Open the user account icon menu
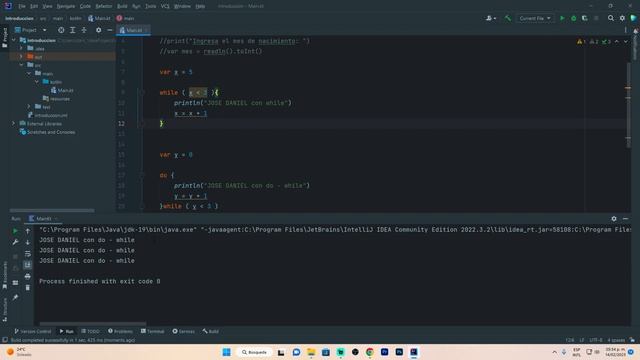The width and height of the screenshot is (640, 360). pos(491,18)
